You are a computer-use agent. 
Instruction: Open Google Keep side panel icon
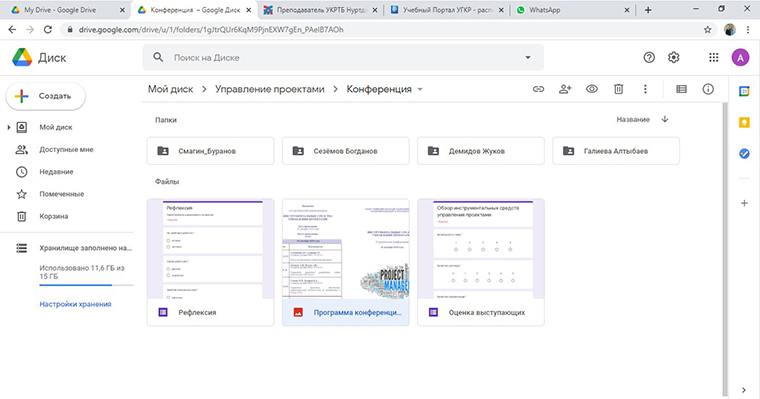click(x=744, y=123)
